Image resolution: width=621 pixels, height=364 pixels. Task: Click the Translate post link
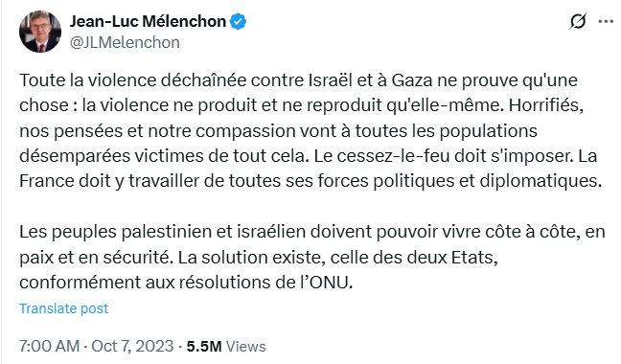point(63,308)
